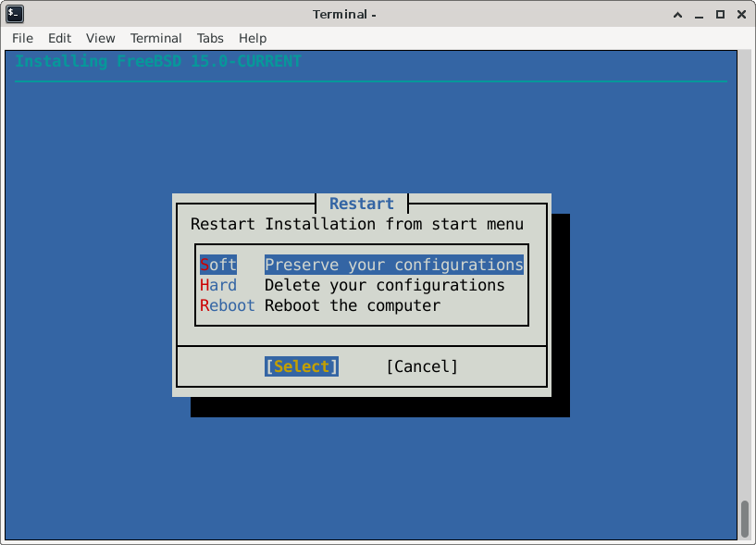Click the Restart Installation from start menu prompt
This screenshot has height=545, width=756.
coord(356,224)
